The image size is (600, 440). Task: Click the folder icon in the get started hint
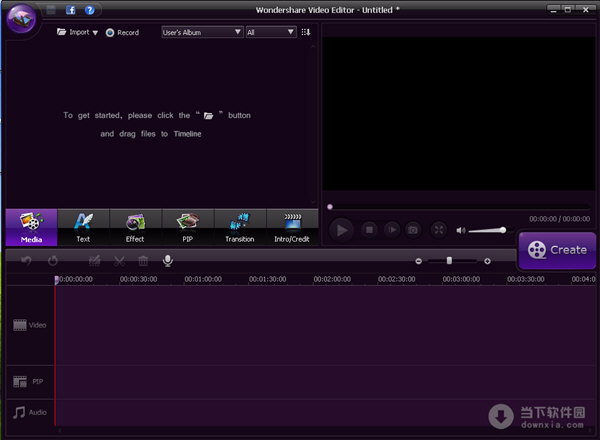click(x=209, y=116)
